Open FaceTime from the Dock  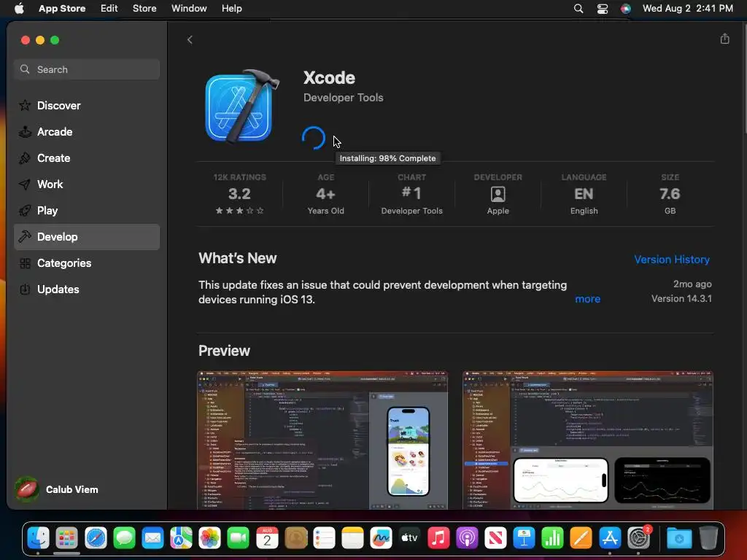click(239, 538)
